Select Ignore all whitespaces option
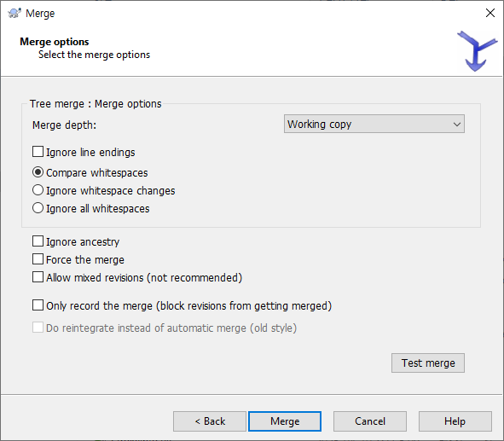 point(38,208)
